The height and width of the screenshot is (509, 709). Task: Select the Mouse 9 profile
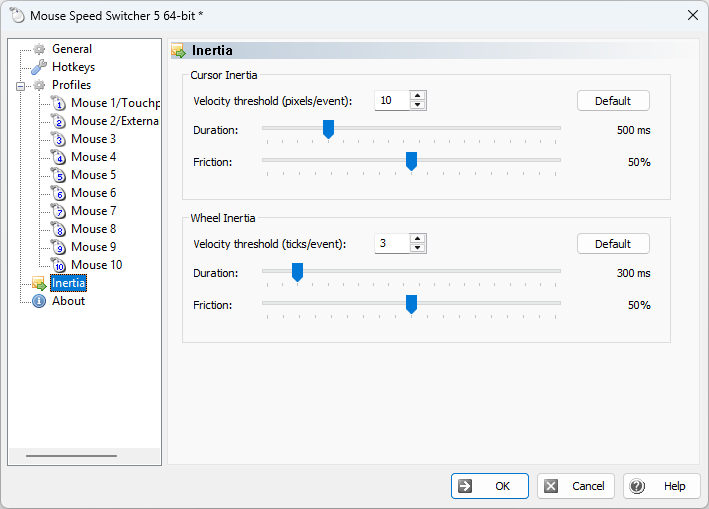[94, 247]
